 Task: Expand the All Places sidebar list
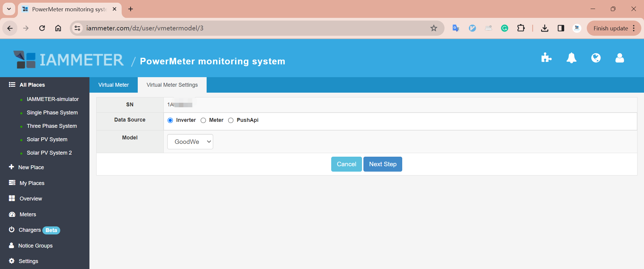pos(32,85)
